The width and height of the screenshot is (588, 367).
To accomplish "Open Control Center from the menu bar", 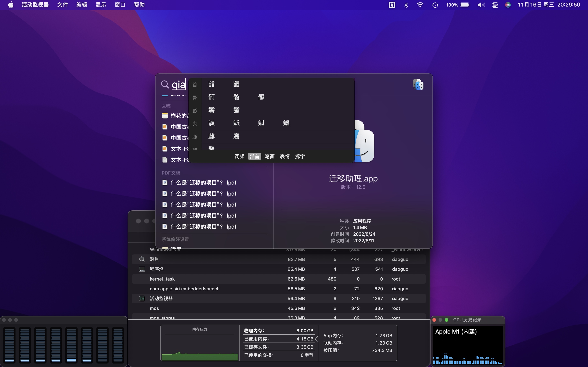I will click(495, 5).
